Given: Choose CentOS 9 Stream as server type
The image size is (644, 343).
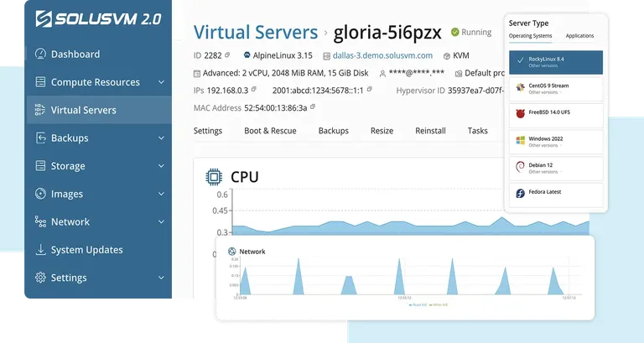Looking at the screenshot, I should click(x=555, y=87).
